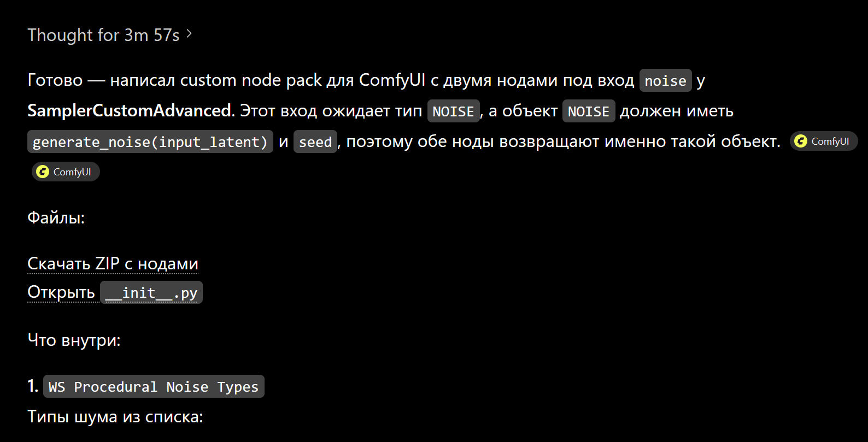Viewport: 868px width, 442px height.
Task: Click the "WS Procedural Noise Types" code label
Action: pos(154,386)
